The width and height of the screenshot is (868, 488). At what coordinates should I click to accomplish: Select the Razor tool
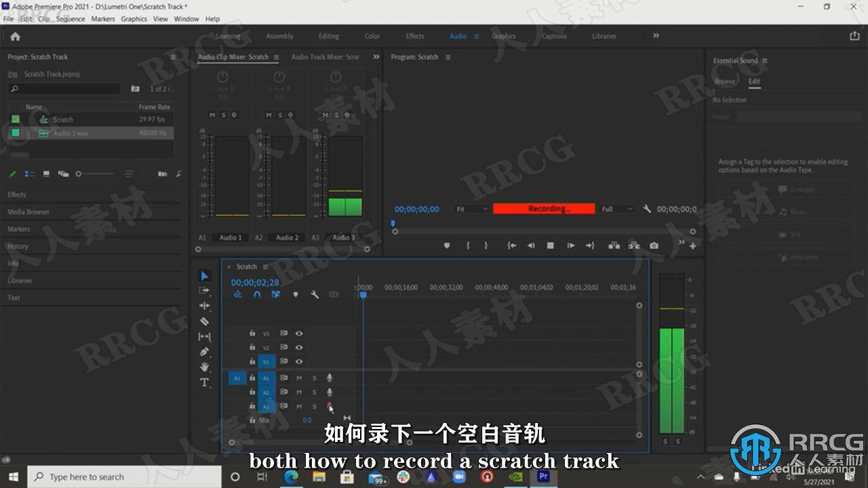click(204, 321)
